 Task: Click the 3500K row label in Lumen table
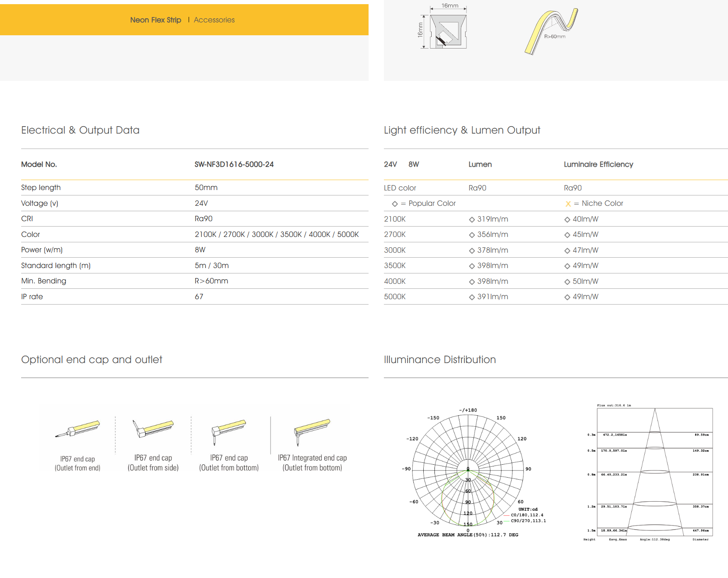coord(395,266)
